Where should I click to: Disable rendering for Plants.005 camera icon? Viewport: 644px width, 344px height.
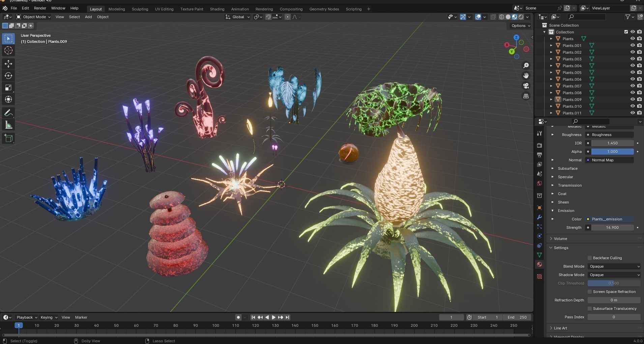pos(639,73)
